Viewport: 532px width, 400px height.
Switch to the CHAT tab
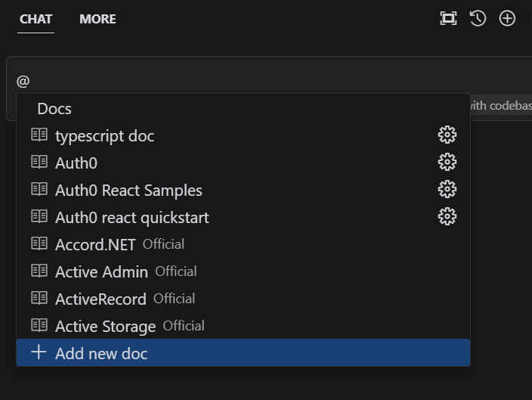36,19
